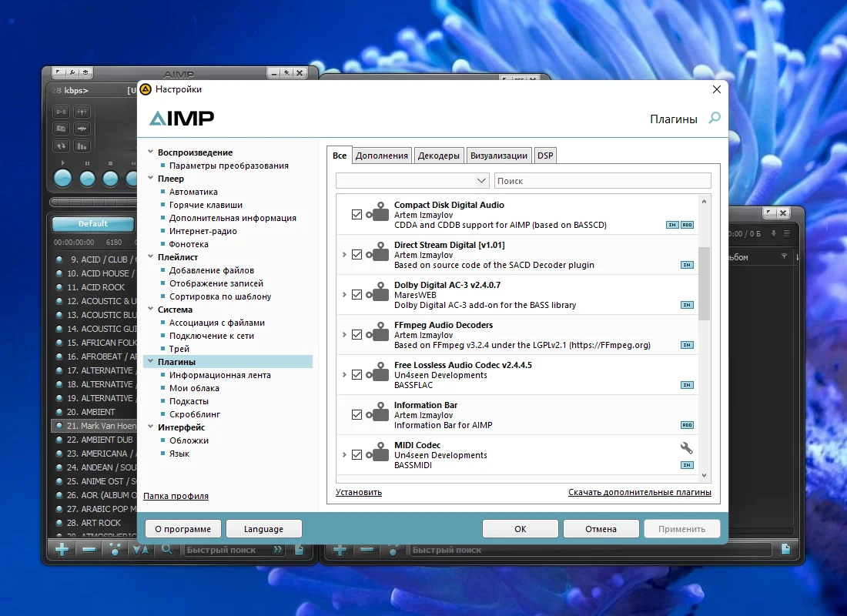Image resolution: width=847 pixels, height=616 pixels.
Task: Collapse the Система tree section
Action: [x=151, y=309]
